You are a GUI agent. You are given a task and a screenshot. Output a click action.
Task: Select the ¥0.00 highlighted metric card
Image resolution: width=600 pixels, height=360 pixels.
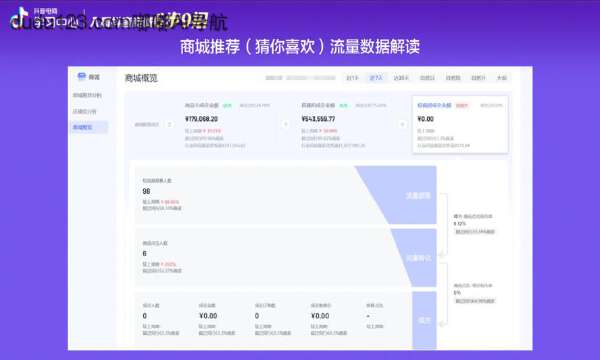click(x=460, y=125)
